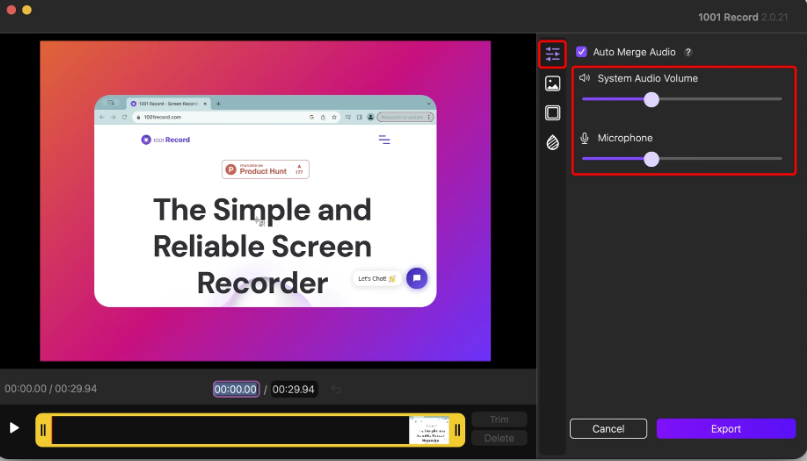Click the hamburger menu in preview
The width and height of the screenshot is (807, 461).
click(384, 139)
